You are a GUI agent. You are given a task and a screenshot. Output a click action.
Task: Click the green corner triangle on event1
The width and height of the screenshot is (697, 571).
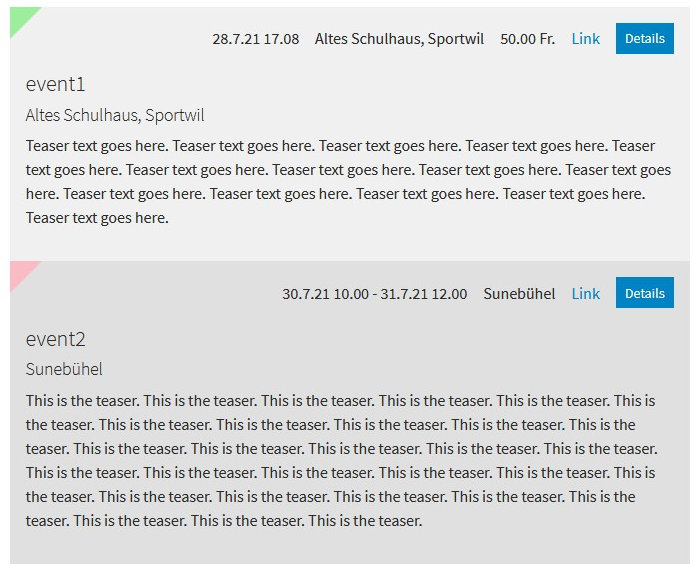(20, 18)
